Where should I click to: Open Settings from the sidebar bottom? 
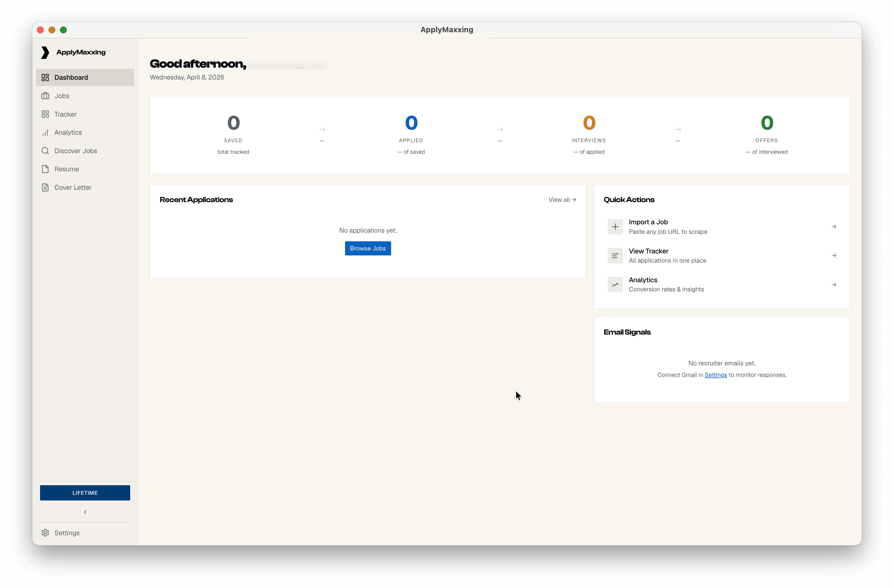click(85, 533)
